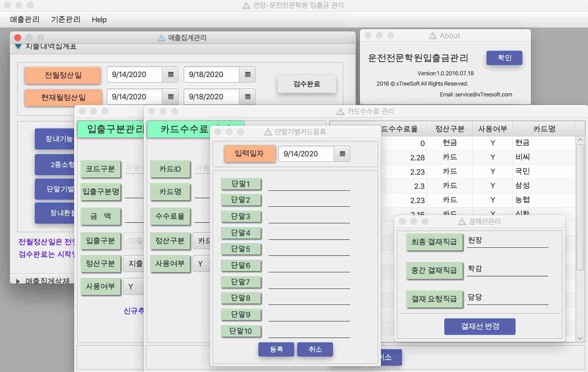The height and width of the screenshot is (372, 588).
Task: Click 등록 button in terminal card dialog
Action: coord(276,349)
